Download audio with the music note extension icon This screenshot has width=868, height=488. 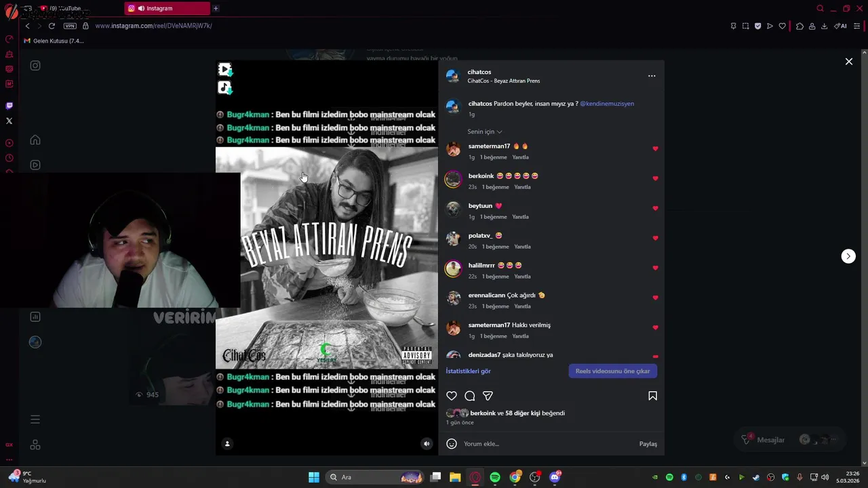225,87
